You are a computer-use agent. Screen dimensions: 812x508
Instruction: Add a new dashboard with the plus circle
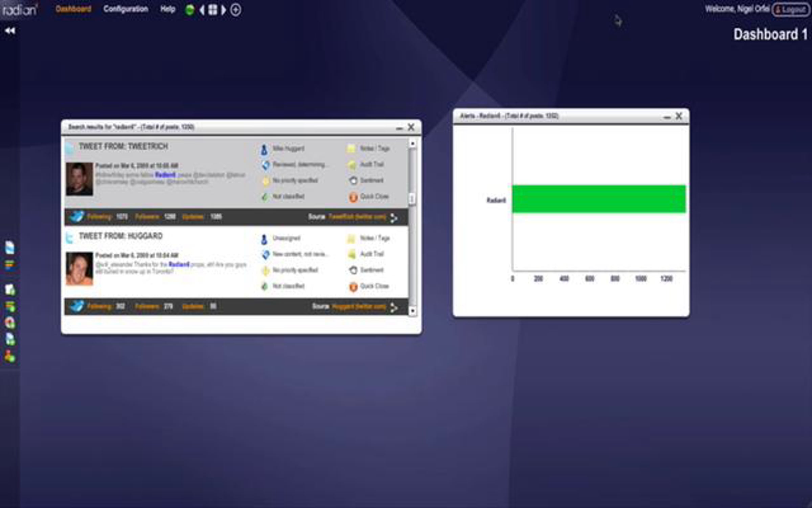coord(236,10)
